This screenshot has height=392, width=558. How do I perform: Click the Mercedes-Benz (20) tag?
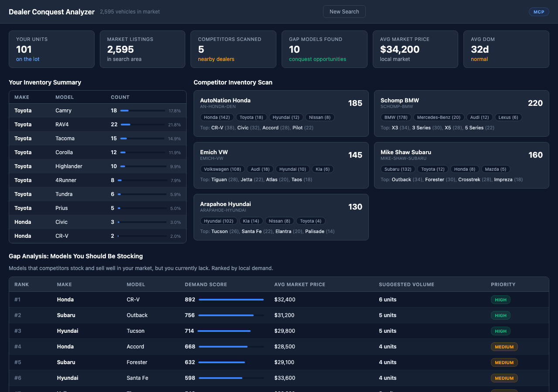(x=439, y=117)
